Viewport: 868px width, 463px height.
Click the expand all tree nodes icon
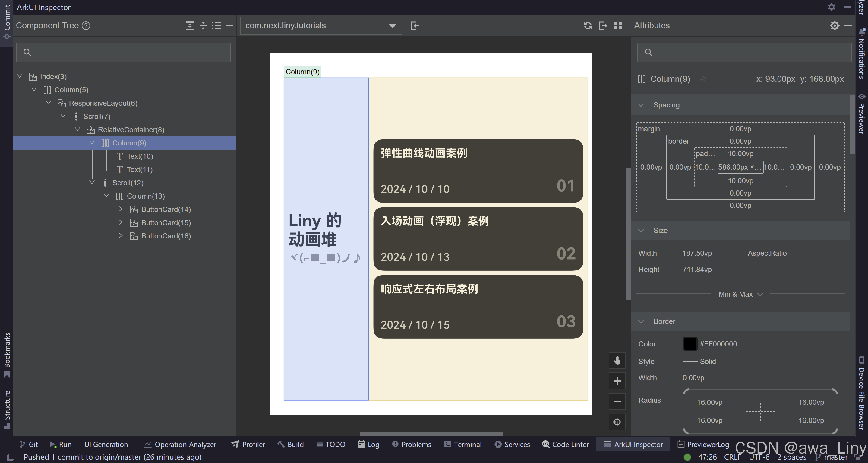coord(190,26)
